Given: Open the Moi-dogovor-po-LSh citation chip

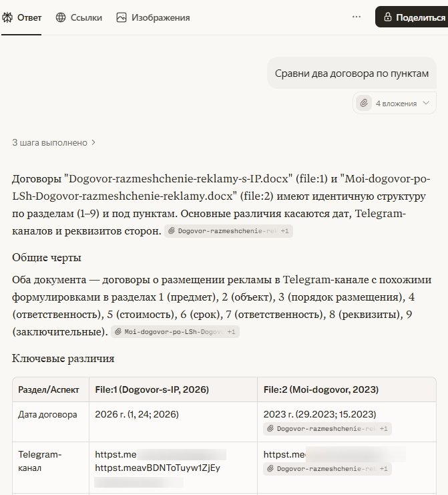Looking at the screenshot, I should tap(175, 331).
